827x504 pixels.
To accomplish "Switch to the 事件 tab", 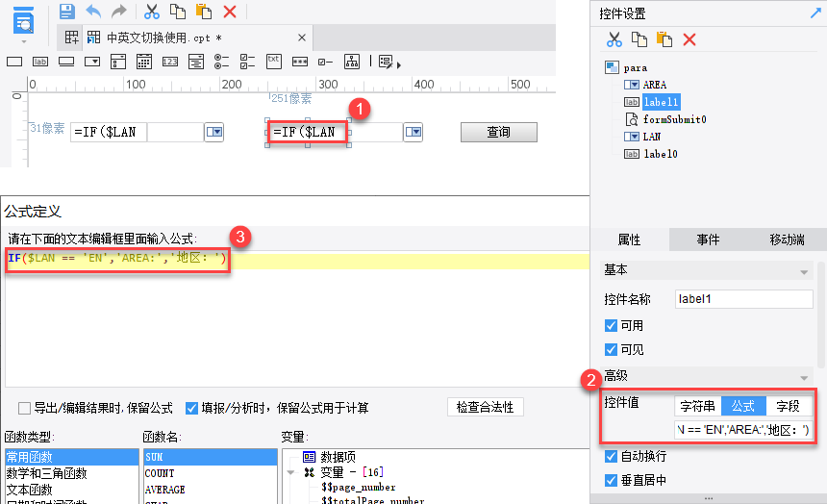I will (708, 239).
